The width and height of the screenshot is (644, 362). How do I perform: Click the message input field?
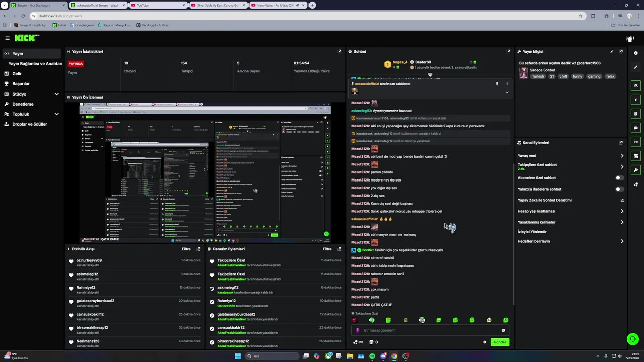(x=430, y=330)
